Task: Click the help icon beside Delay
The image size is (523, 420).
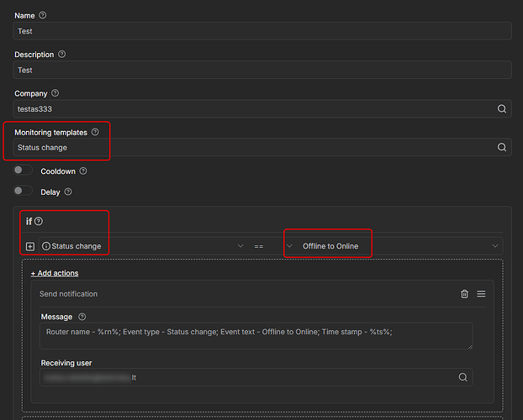Action: 68,192
